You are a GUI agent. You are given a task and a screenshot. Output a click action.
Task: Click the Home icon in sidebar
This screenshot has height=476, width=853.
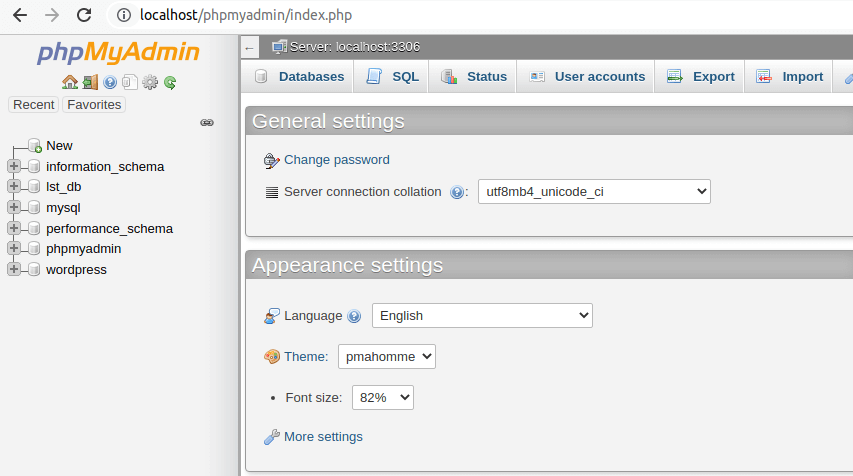point(70,82)
